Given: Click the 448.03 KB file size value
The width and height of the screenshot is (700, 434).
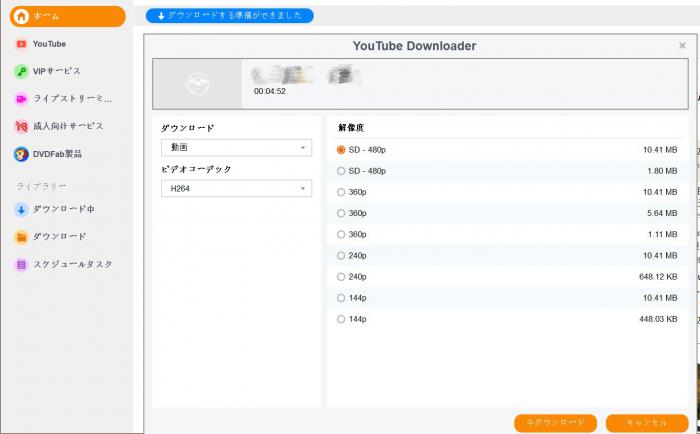Looking at the screenshot, I should (x=658, y=319).
